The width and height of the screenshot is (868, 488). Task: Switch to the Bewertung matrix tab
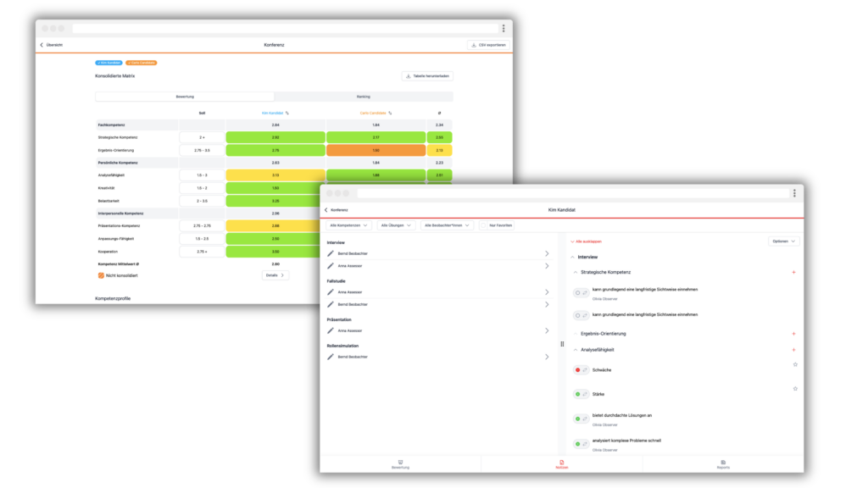(x=185, y=97)
